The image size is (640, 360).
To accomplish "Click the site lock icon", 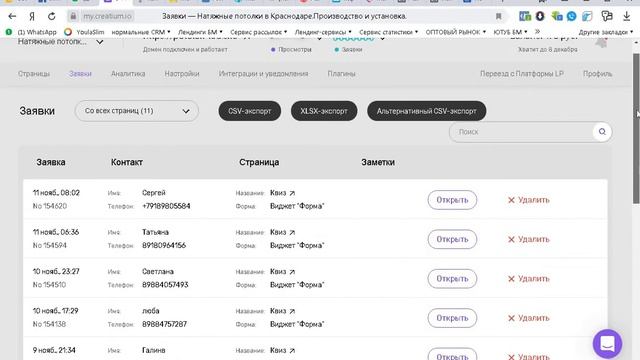I will (x=73, y=16).
